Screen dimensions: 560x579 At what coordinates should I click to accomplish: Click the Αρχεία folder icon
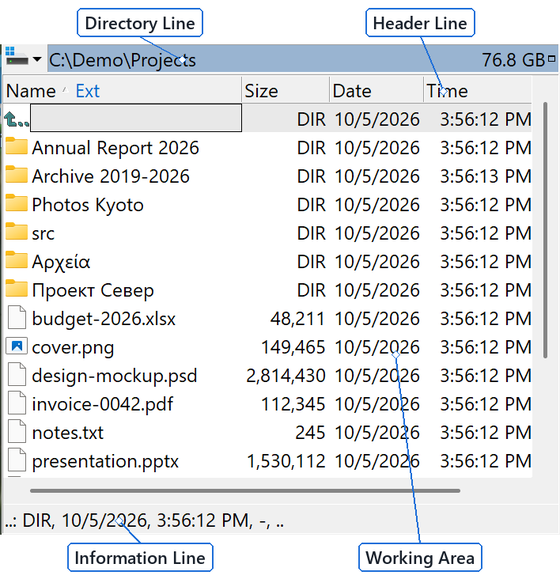pos(16,260)
